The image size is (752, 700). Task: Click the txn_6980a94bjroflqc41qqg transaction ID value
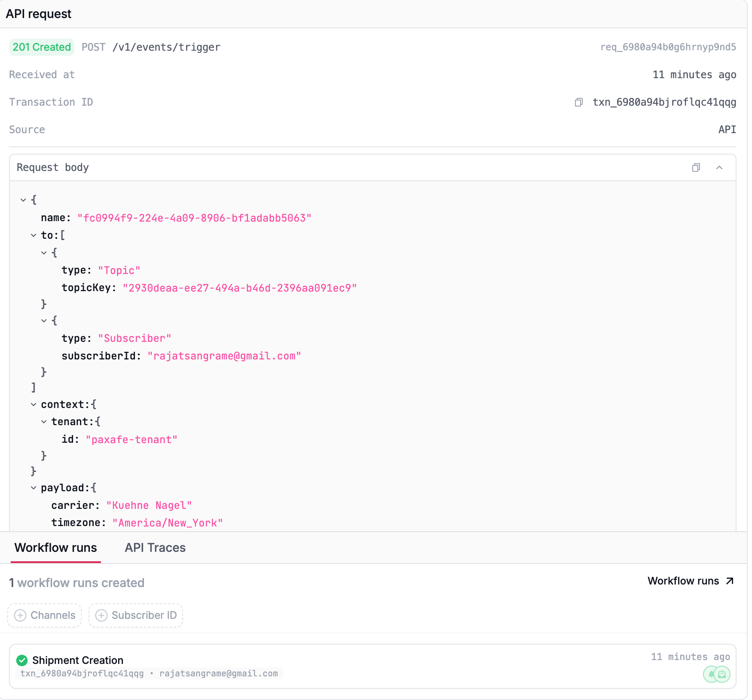664,102
